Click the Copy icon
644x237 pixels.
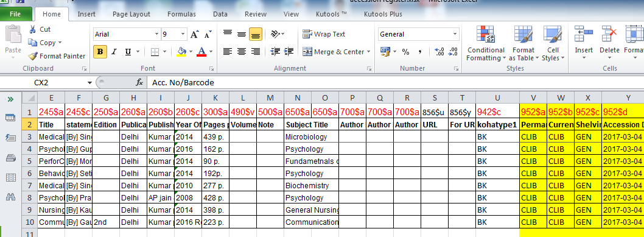pos(32,42)
